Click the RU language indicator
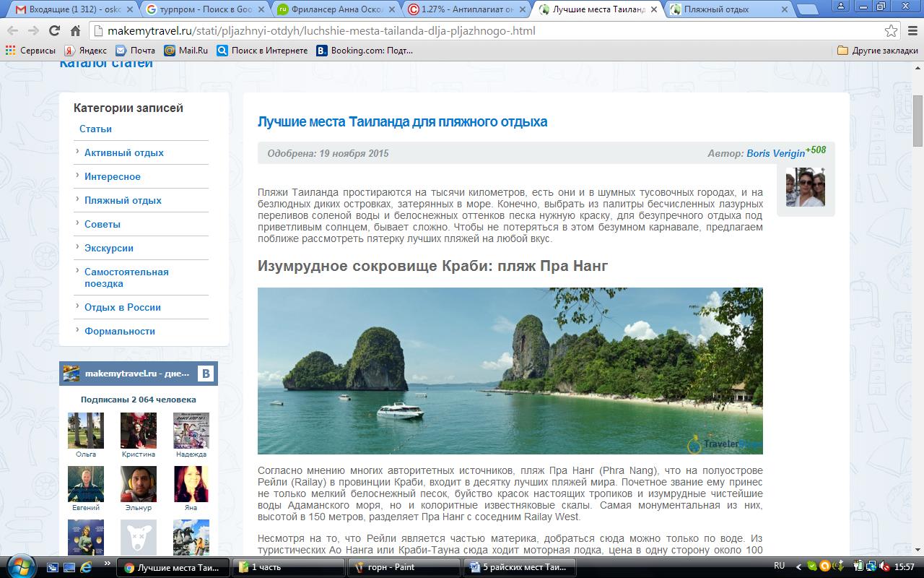 point(779,566)
